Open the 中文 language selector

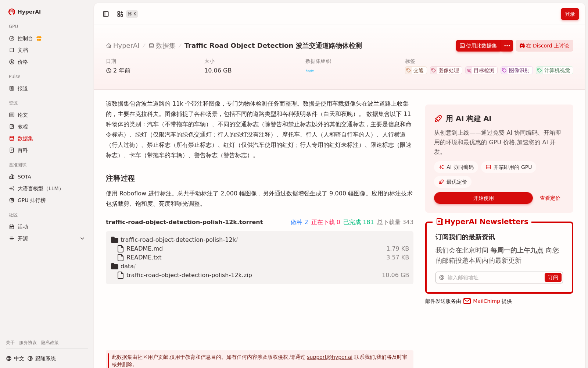click(15, 358)
